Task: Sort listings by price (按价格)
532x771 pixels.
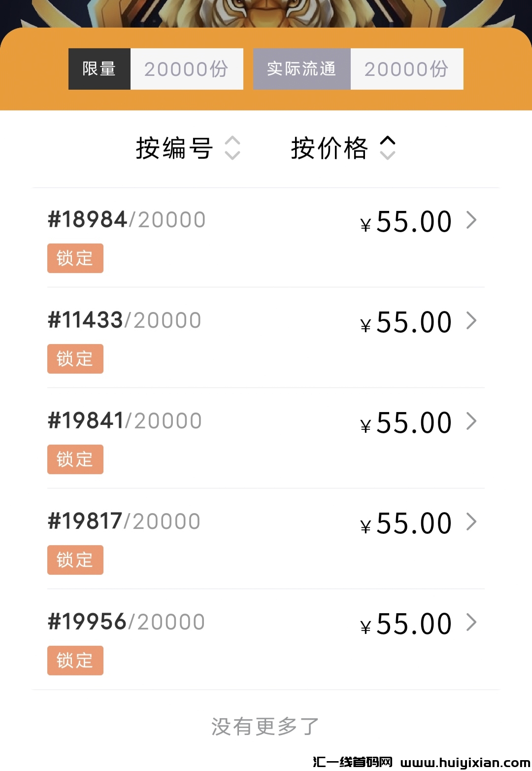Action: [329, 148]
